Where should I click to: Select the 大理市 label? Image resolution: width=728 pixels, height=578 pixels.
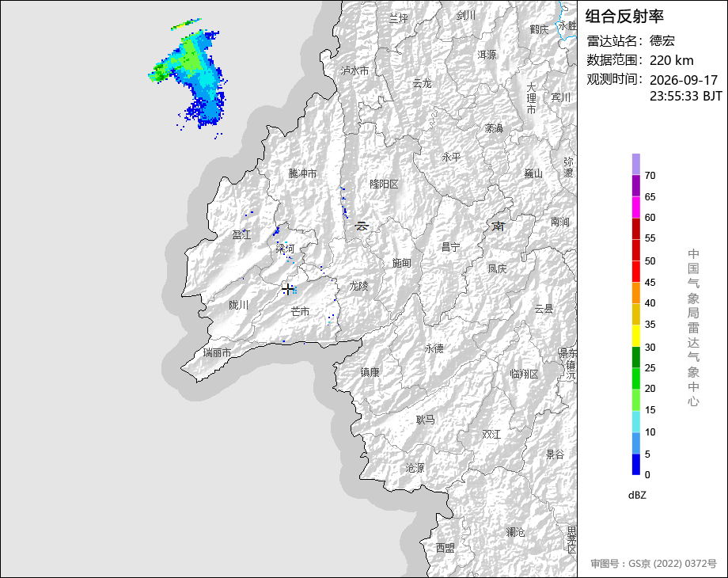coord(531,98)
